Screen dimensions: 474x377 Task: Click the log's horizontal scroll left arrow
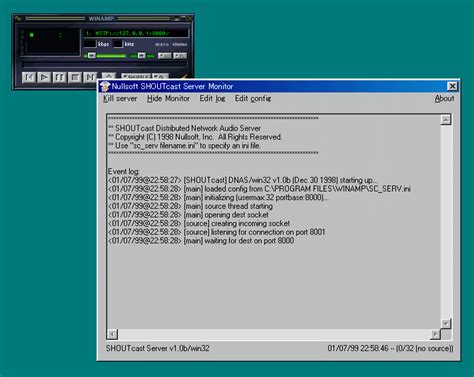tap(113, 334)
